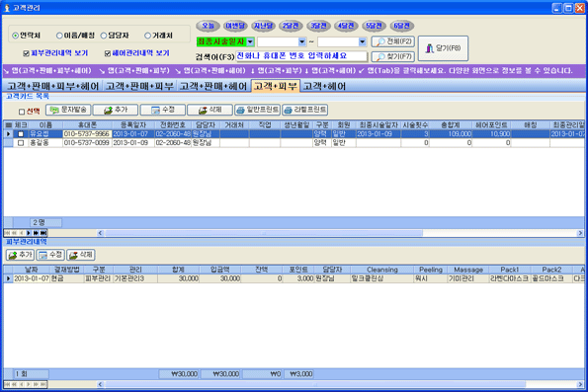Click the 오늘 date filter button
Image resolution: width=588 pixels, height=392 pixels.
tap(208, 26)
